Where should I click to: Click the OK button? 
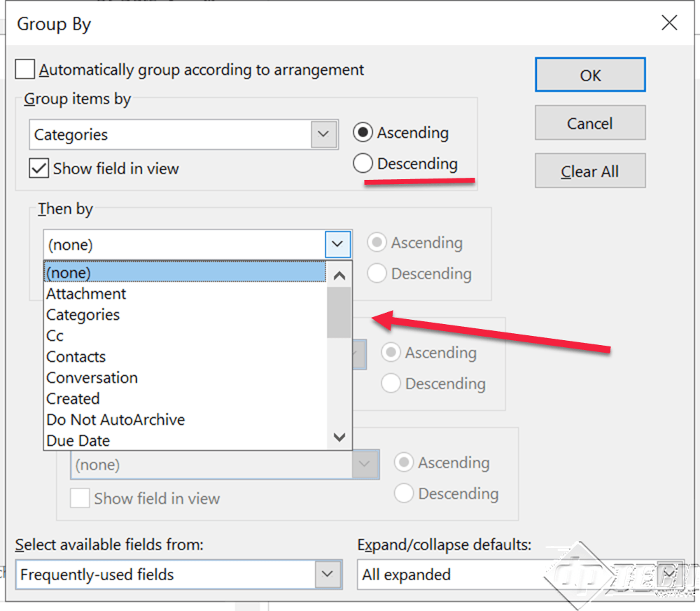click(x=590, y=75)
